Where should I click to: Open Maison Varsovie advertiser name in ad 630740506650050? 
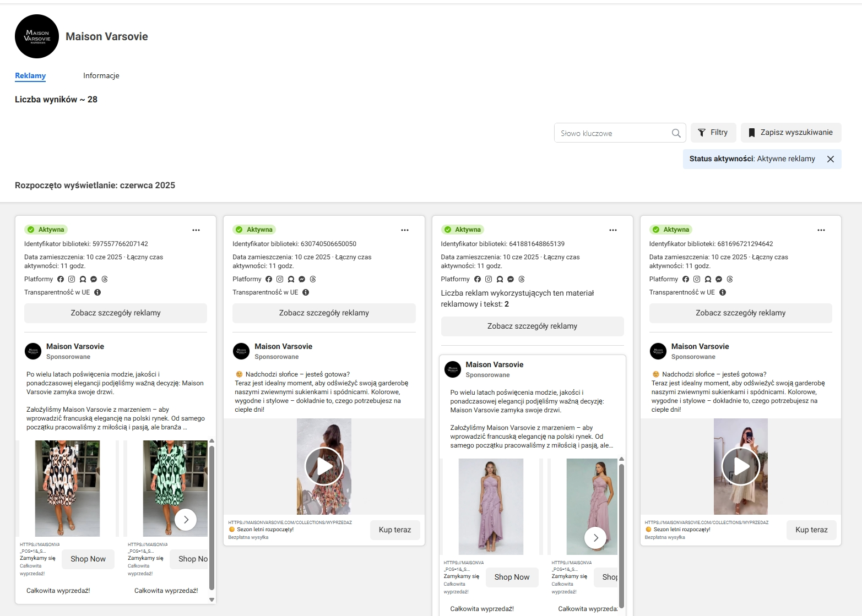283,346
